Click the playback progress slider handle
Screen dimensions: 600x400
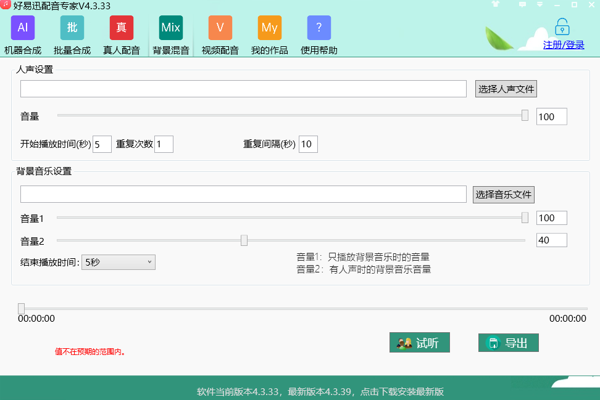21,307
